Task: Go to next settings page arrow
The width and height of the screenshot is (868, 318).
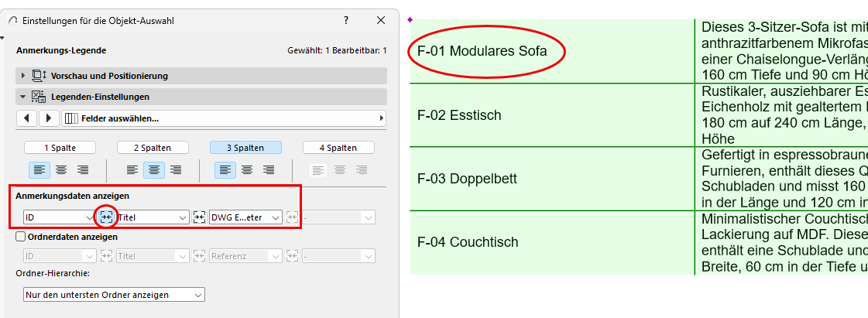Action: 49,118
